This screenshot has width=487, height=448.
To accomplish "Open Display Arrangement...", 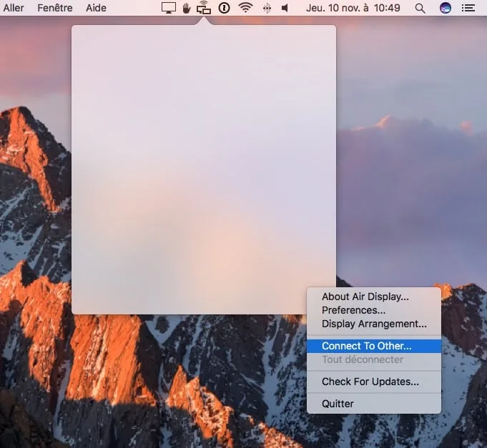I will [374, 324].
